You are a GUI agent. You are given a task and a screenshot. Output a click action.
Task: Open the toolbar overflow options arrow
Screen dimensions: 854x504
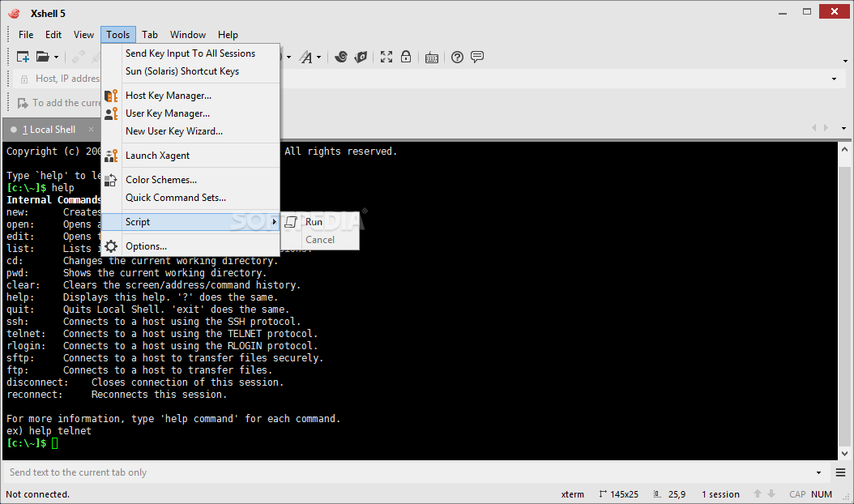pos(845,61)
